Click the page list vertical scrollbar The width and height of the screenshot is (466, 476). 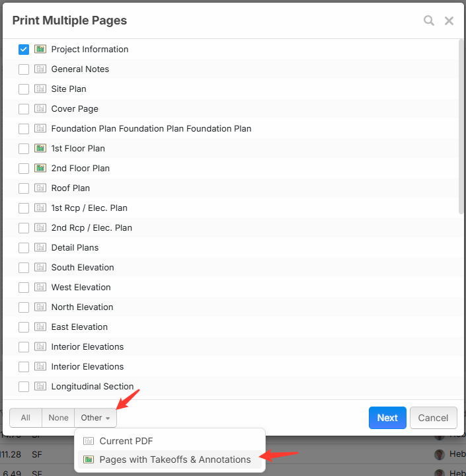tap(461, 126)
